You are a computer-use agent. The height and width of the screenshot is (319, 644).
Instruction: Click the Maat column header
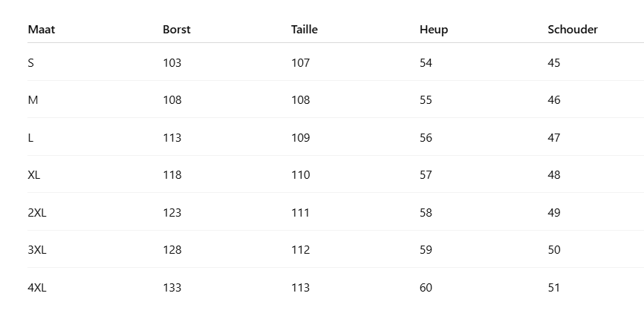(42, 30)
